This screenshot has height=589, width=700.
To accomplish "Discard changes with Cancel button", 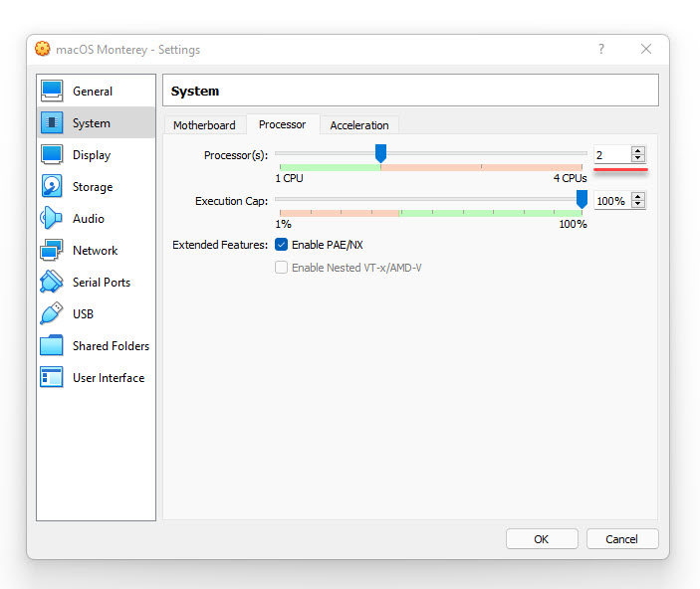I will pyautogui.click(x=622, y=539).
